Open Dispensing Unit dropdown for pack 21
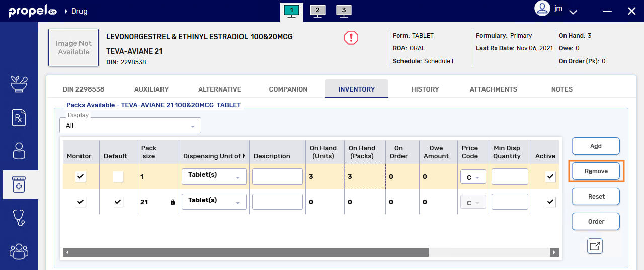The width and height of the screenshot is (644, 270). 214,201
